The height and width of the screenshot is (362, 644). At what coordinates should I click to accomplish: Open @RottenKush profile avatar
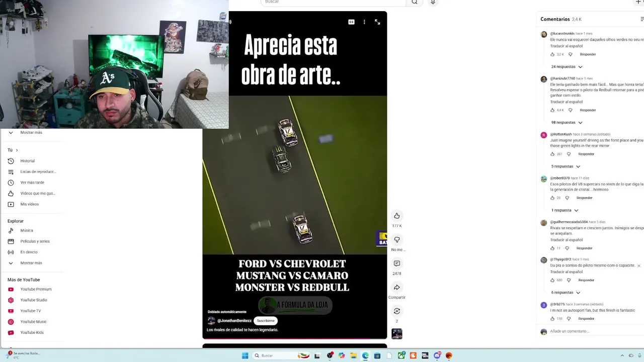click(543, 135)
